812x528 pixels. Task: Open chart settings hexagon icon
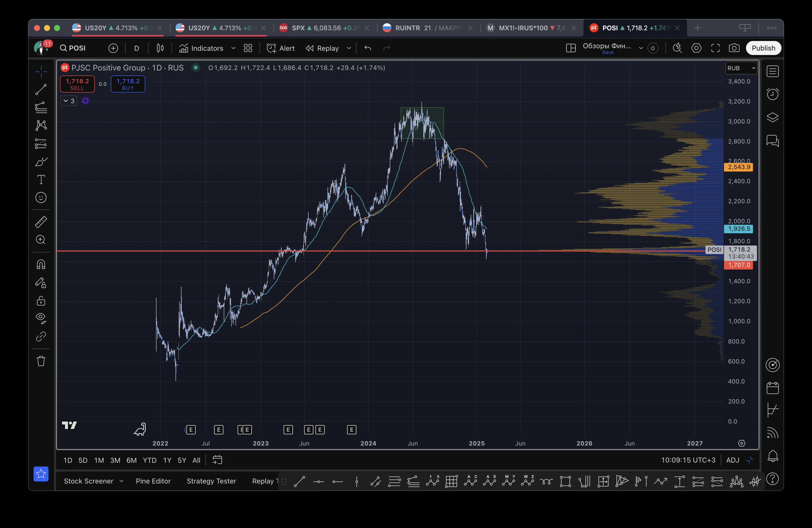click(696, 48)
